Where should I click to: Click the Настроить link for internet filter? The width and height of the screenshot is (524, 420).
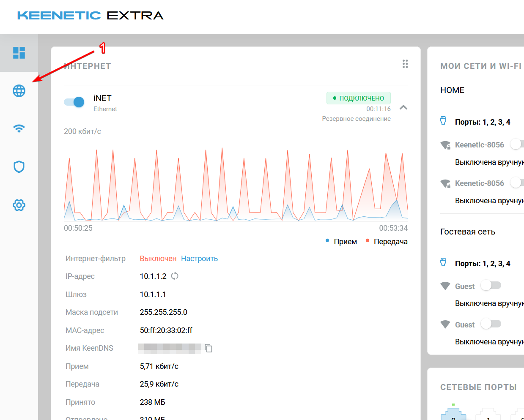(199, 259)
